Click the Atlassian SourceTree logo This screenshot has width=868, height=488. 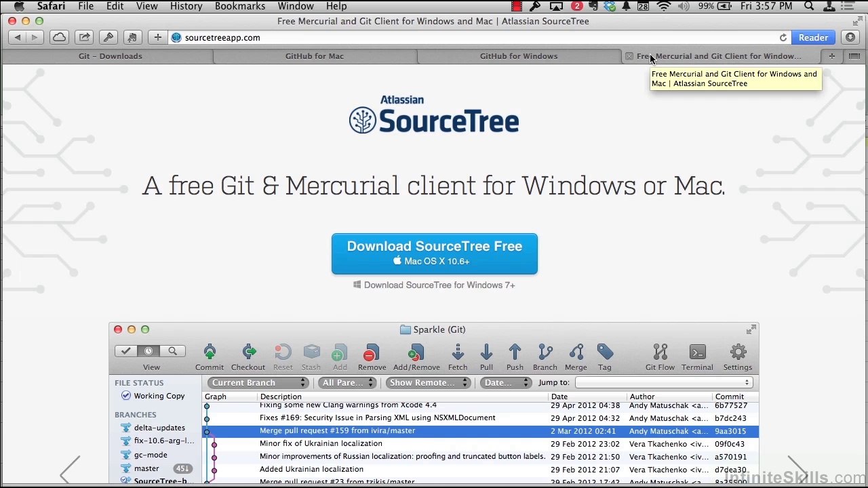tap(434, 115)
